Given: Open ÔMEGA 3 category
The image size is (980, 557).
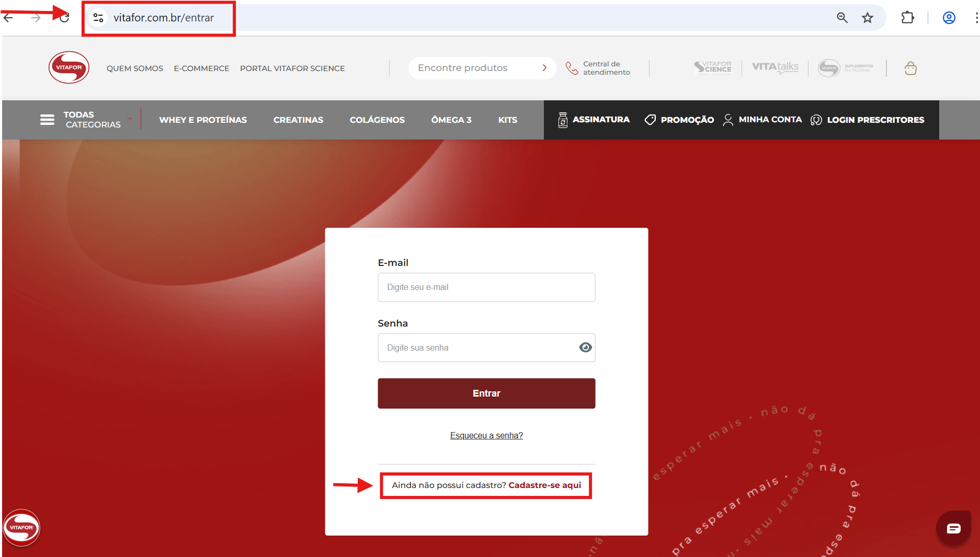Looking at the screenshot, I should [451, 120].
